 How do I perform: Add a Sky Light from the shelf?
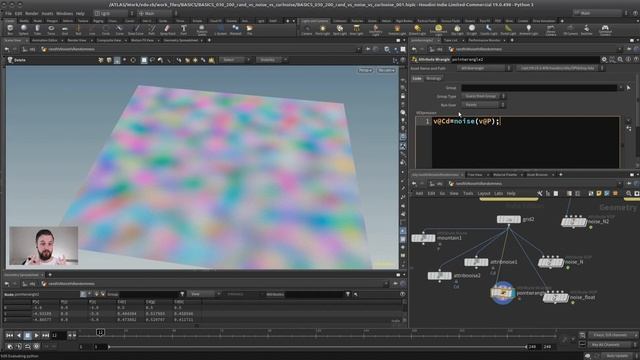tap(457, 29)
